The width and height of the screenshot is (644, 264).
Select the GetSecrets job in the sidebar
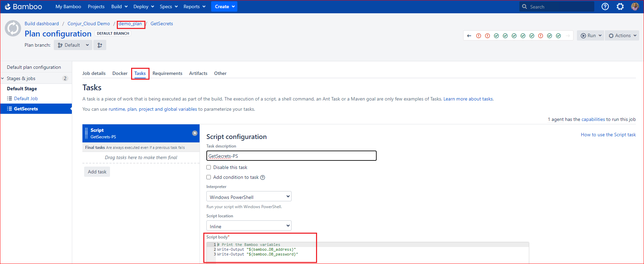[x=36, y=109]
